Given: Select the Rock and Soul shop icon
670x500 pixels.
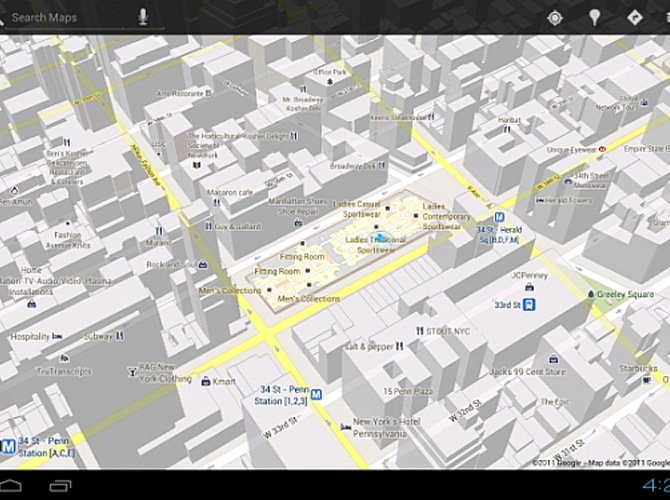Looking at the screenshot, I should [x=203, y=265].
